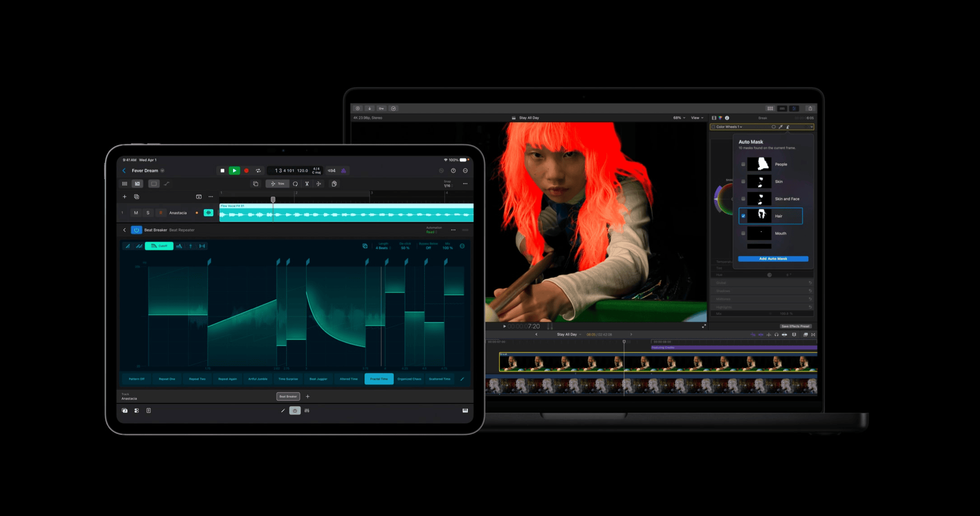980x516 pixels.
Task: Click the People mask thumbnail
Action: (x=760, y=164)
